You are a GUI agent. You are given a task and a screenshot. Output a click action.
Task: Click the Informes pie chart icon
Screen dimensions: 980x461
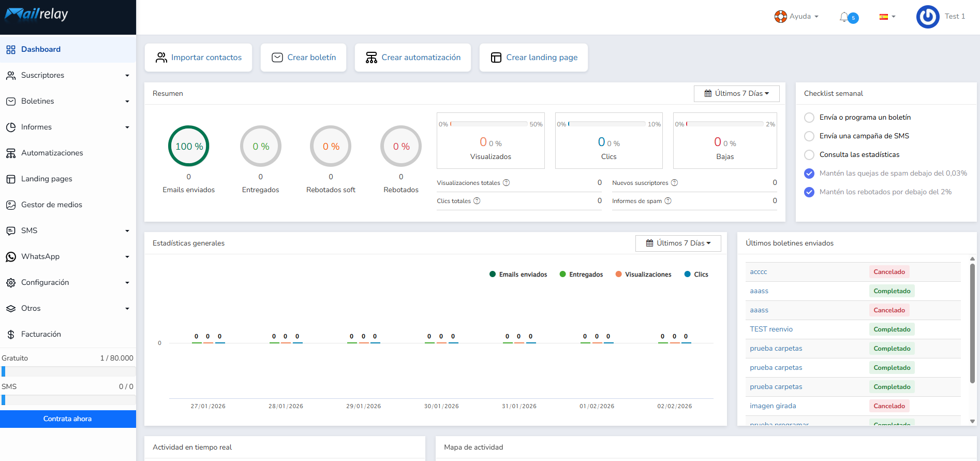[10, 127]
